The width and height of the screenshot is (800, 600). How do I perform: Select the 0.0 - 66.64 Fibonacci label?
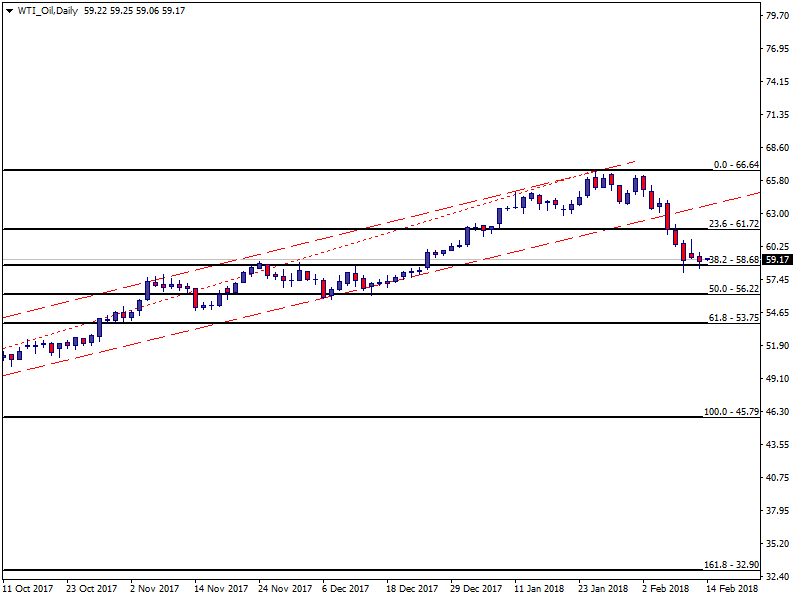[x=736, y=164]
